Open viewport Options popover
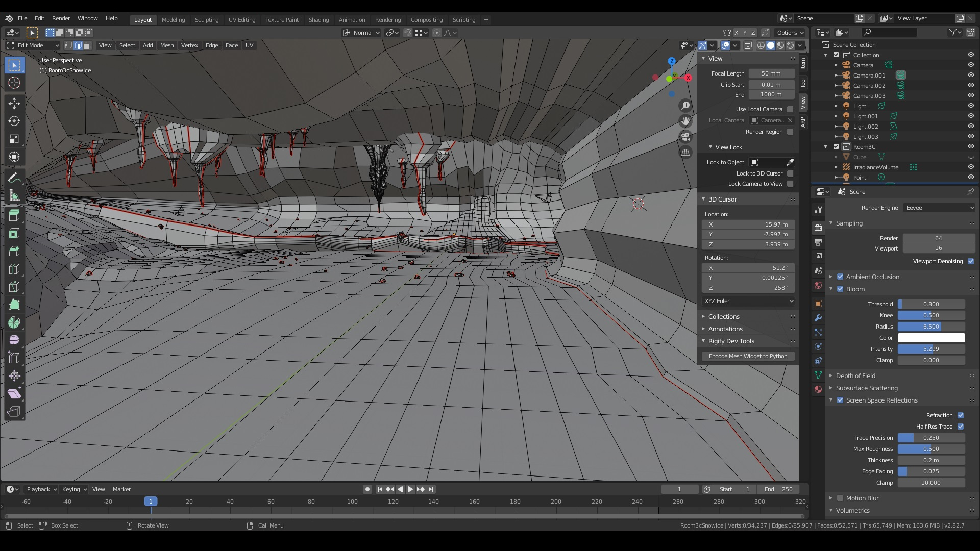Viewport: 980px width, 551px height. [x=790, y=33]
